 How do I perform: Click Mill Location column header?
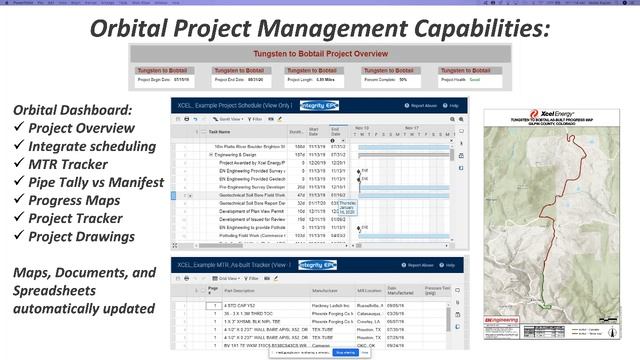click(369, 291)
